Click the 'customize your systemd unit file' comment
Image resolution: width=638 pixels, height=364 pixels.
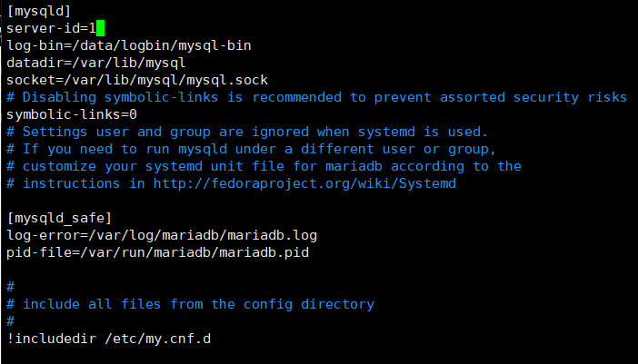(264, 166)
